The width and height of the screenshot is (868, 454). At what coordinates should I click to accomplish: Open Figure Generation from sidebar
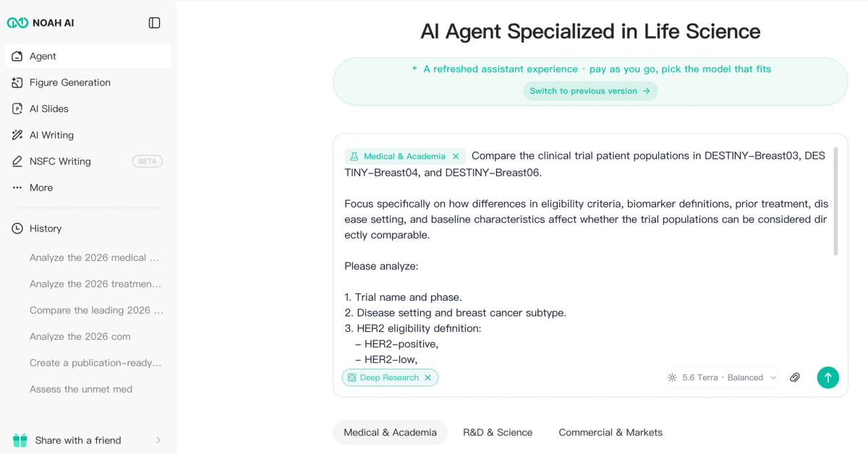pos(88,82)
